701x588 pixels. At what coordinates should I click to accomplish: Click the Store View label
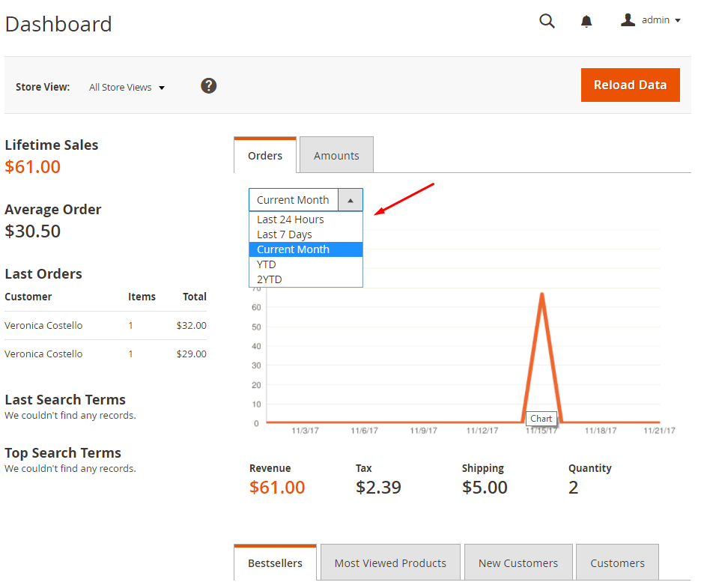pyautogui.click(x=43, y=87)
